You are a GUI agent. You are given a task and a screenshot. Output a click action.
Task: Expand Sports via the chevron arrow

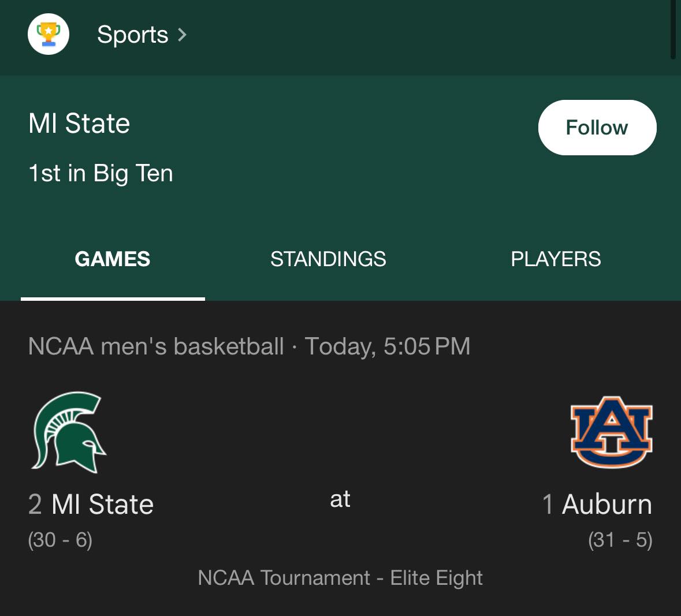[183, 35]
